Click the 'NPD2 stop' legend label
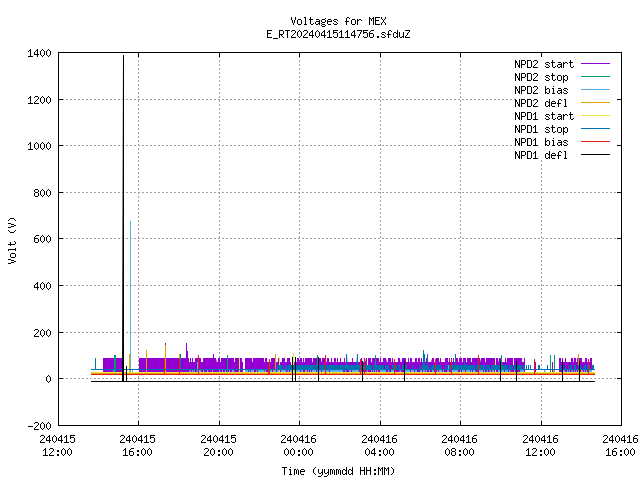The width and height of the screenshot is (640, 480). [x=541, y=77]
